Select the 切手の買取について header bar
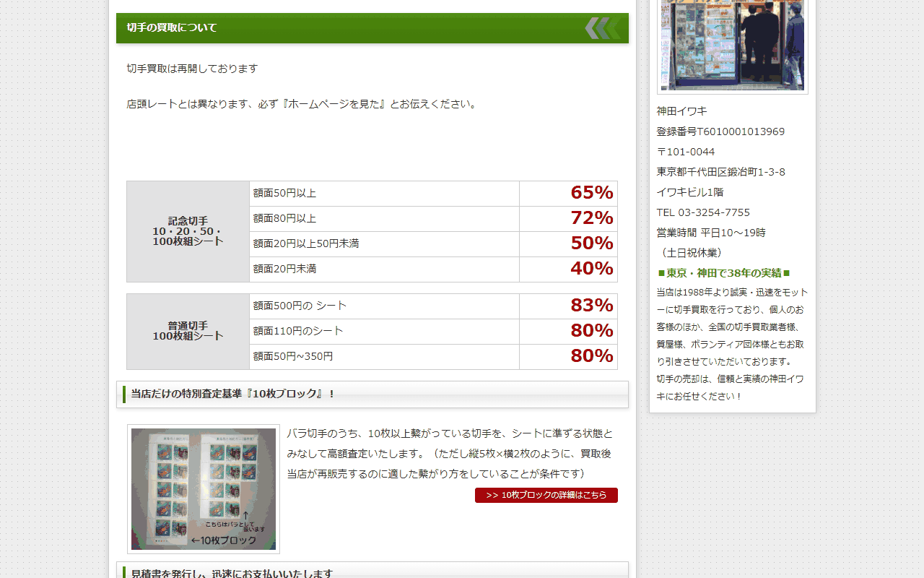 372,28
